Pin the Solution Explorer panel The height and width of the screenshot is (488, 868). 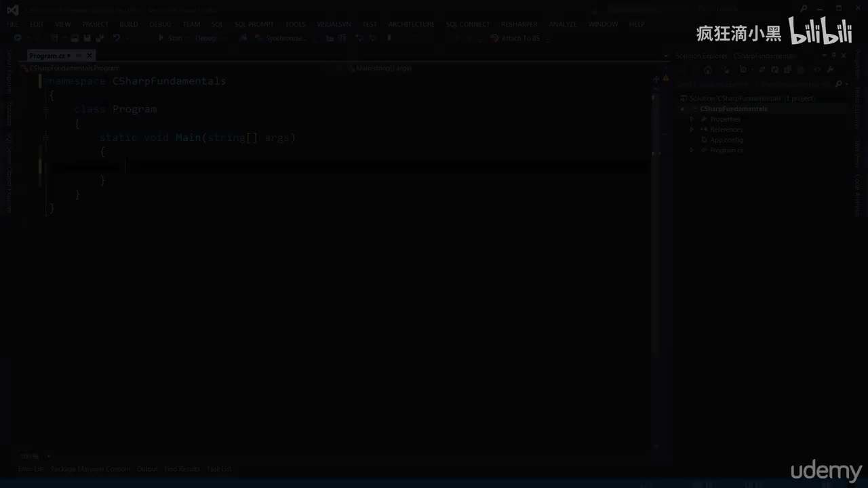click(x=834, y=56)
